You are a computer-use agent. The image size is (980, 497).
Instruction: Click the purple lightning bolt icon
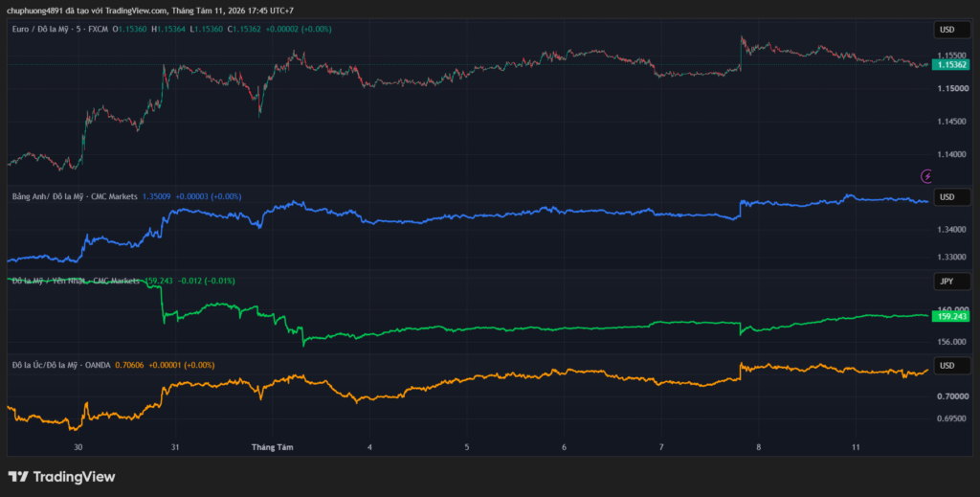926,176
